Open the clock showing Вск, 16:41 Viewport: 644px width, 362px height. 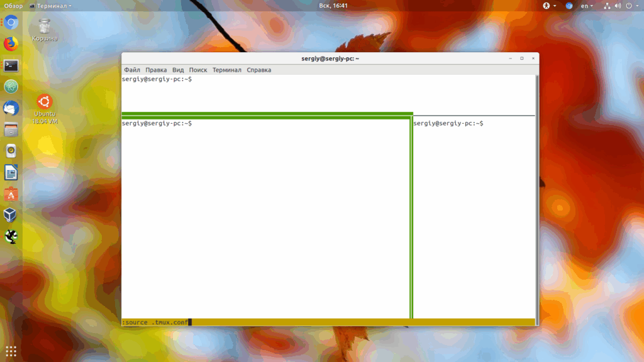coord(333,6)
